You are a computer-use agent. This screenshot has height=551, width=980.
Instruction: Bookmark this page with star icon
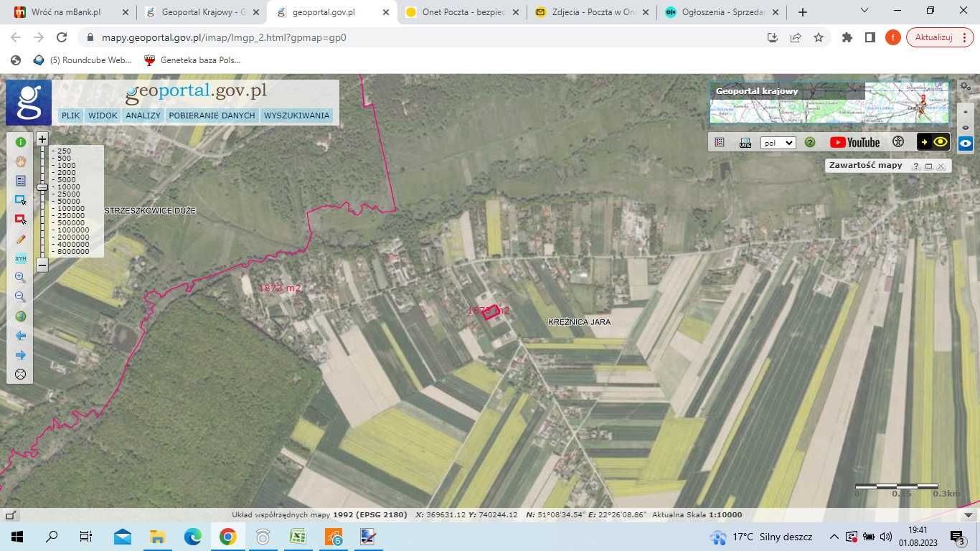818,37
